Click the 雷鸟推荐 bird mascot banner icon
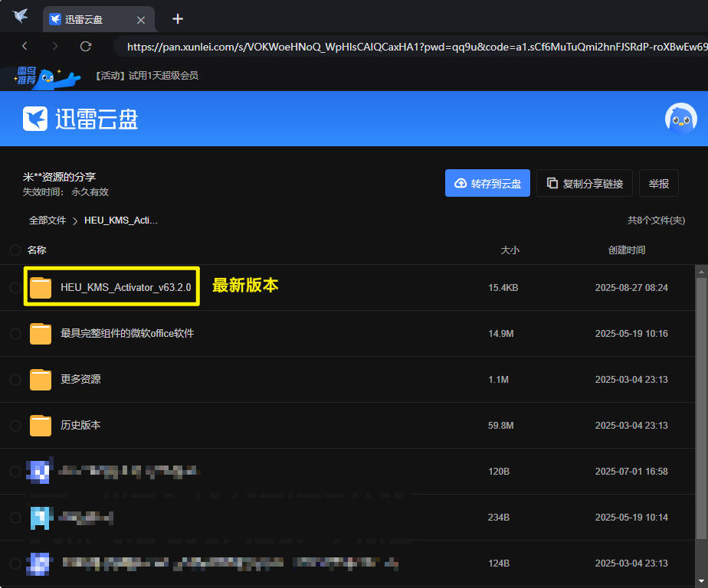This screenshot has width=708, height=588. coord(47,78)
